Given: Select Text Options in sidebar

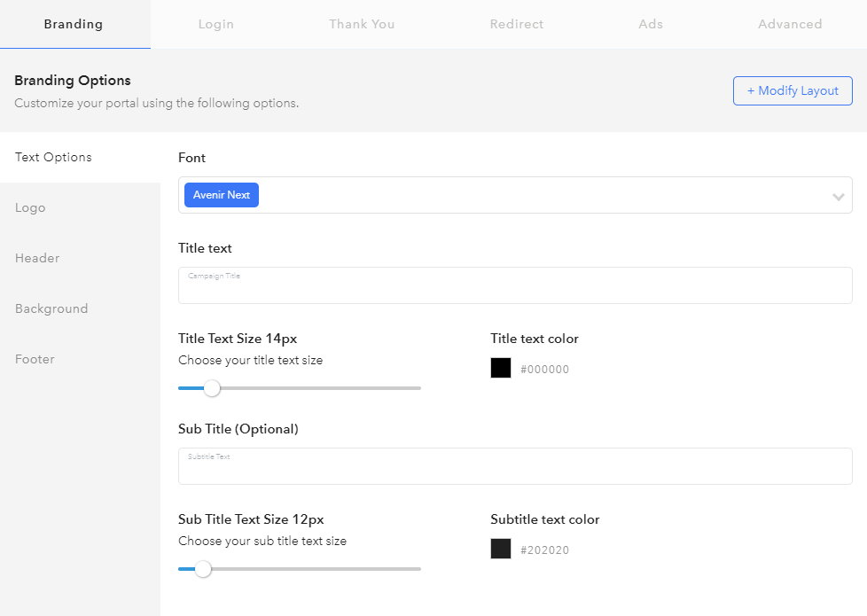Looking at the screenshot, I should coord(80,157).
